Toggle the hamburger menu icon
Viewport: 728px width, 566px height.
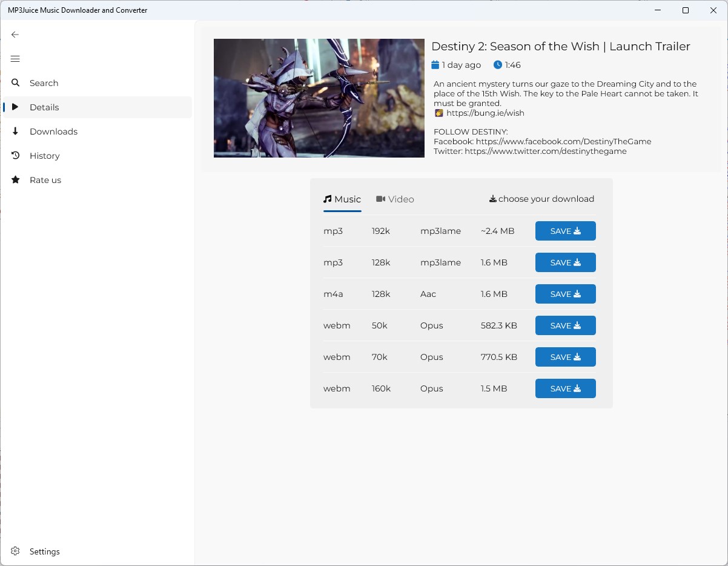[15, 59]
